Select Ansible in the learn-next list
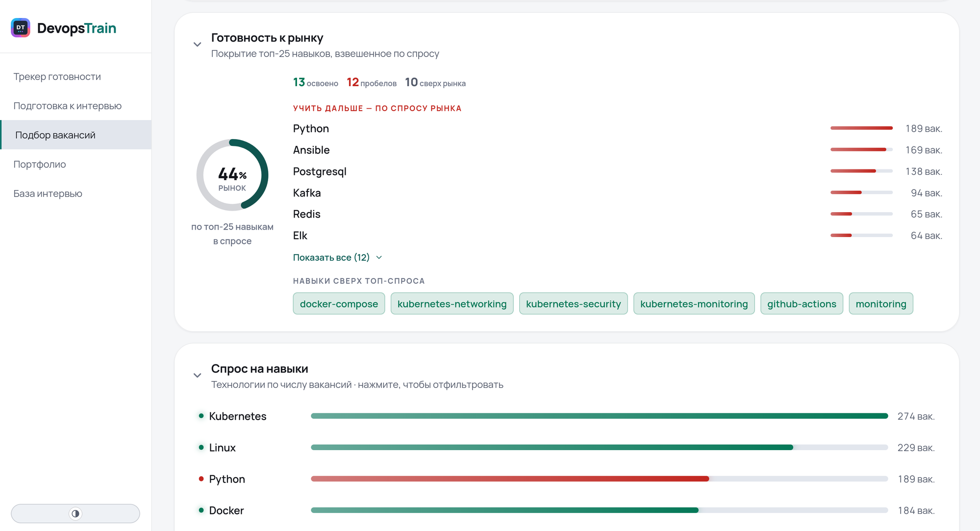 (x=618, y=150)
